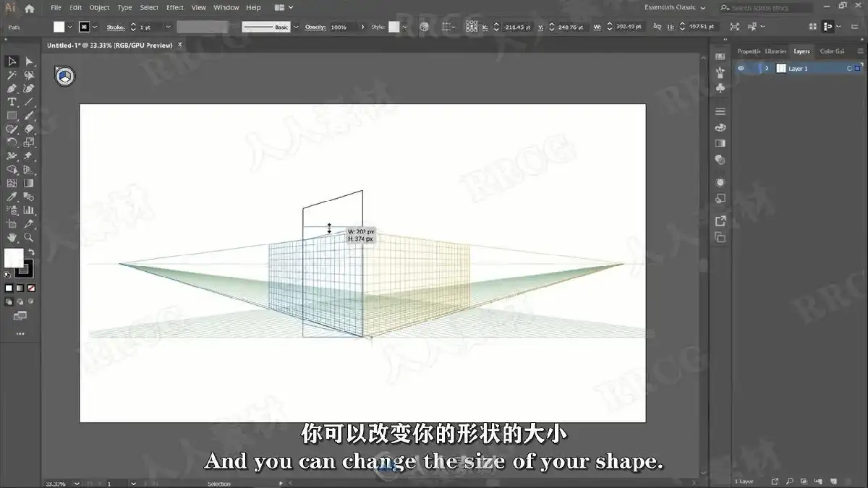The image size is (868, 488).
Task: Select the Width tool
Action: click(x=12, y=156)
